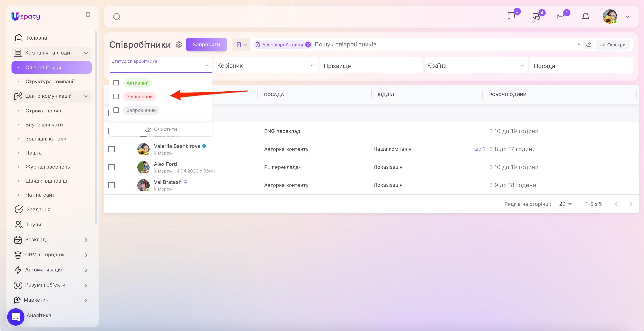Check the Звільнений status option

tap(116, 97)
